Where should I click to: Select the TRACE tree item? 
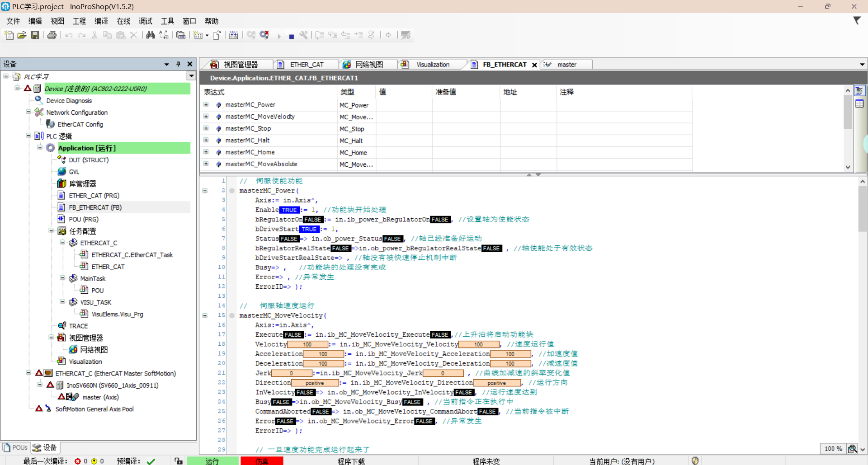click(78, 326)
